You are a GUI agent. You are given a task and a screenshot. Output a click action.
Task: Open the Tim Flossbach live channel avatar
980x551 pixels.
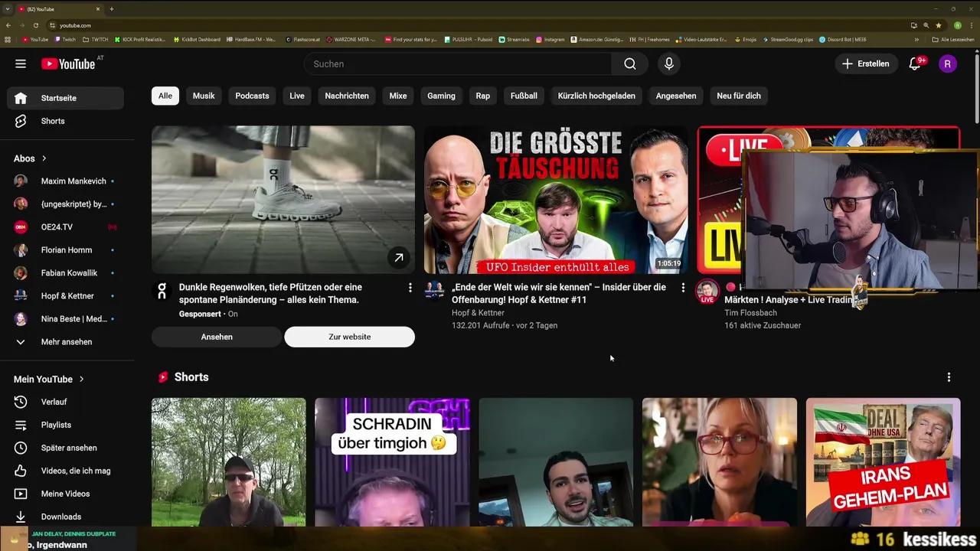point(707,292)
